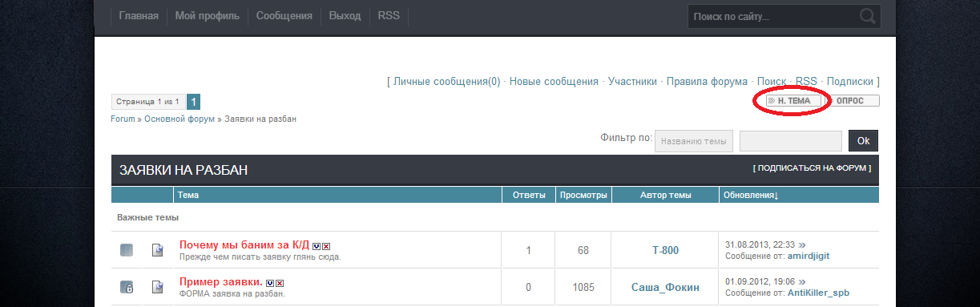
Task: Click the down-arrow icon after Почему мы баним title
Action: (317, 246)
